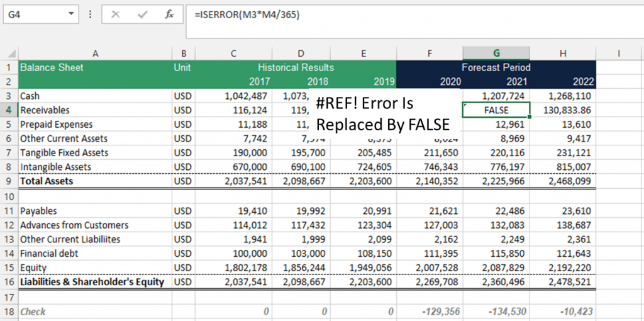
Task: Click the FALSE cell in Receivables row
Action: tap(496, 110)
